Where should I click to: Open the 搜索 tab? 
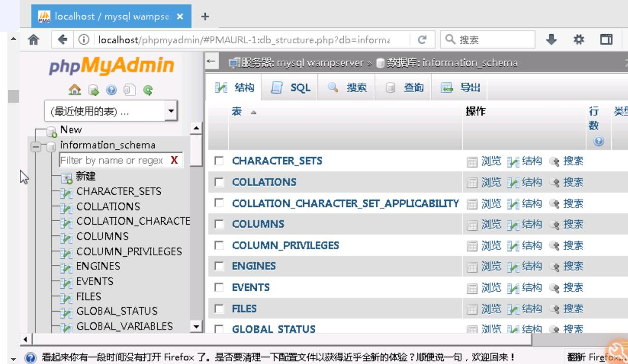[x=346, y=88]
